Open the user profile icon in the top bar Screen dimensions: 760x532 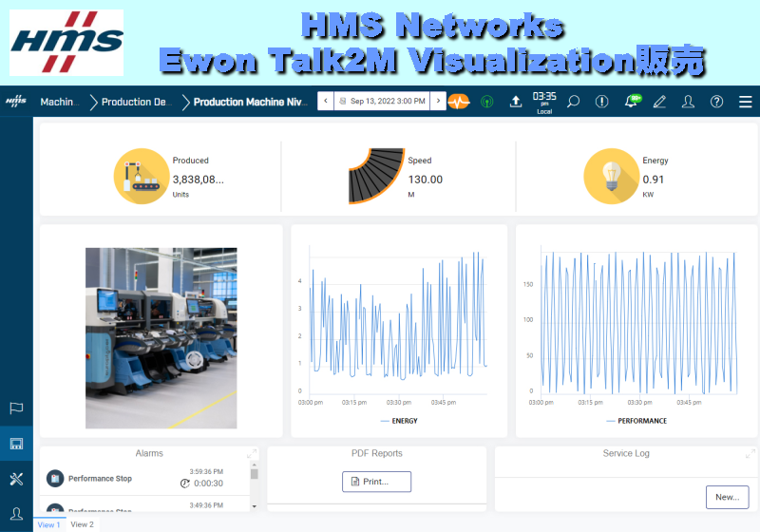click(688, 102)
